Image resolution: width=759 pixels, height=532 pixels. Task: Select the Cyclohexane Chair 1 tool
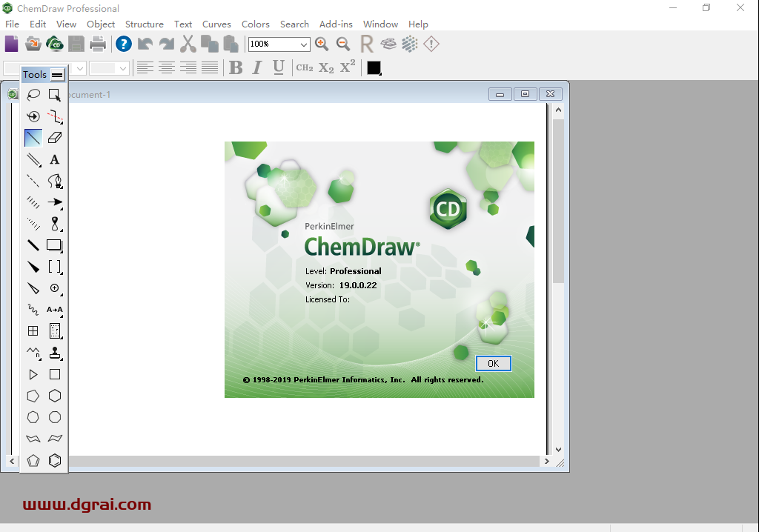pyautogui.click(x=33, y=439)
